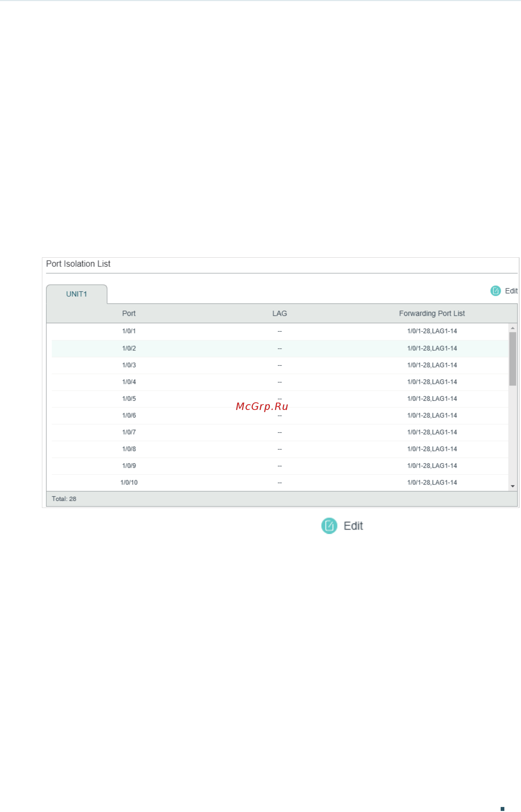Click the Port Isolation List title
The height and width of the screenshot is (812, 521).
click(x=78, y=264)
